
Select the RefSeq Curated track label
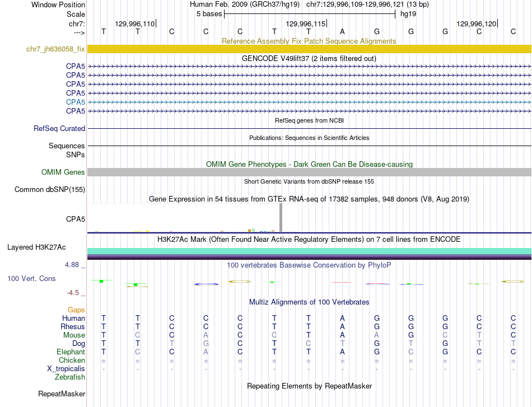click(59, 129)
